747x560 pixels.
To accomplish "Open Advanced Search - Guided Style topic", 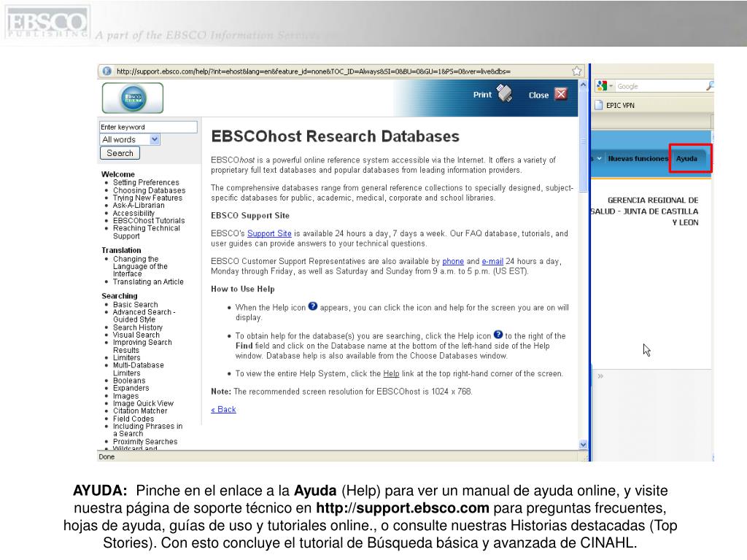I will pyautogui.click(x=144, y=316).
